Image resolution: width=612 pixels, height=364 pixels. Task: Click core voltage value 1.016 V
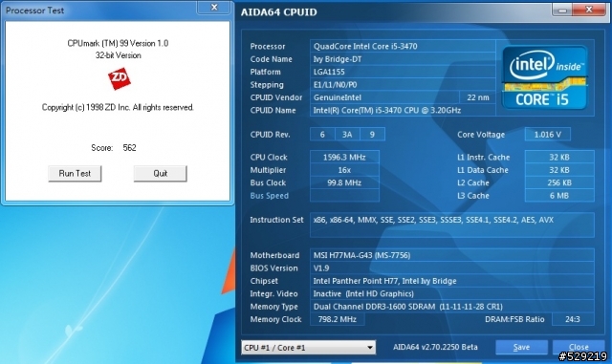[548, 135]
